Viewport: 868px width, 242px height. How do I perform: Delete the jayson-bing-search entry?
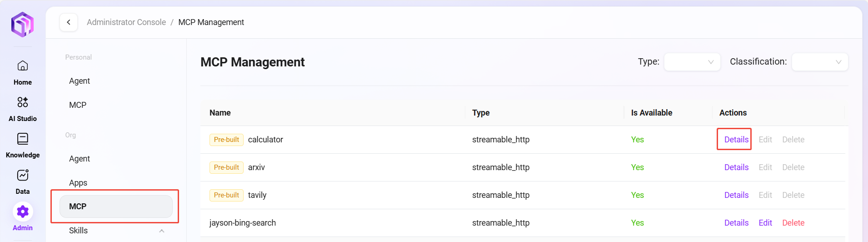click(x=793, y=223)
